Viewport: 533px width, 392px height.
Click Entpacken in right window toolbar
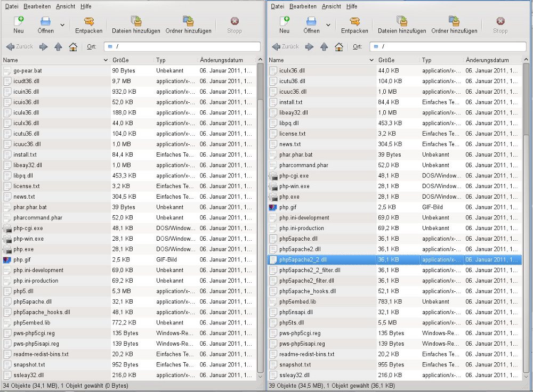354,25
